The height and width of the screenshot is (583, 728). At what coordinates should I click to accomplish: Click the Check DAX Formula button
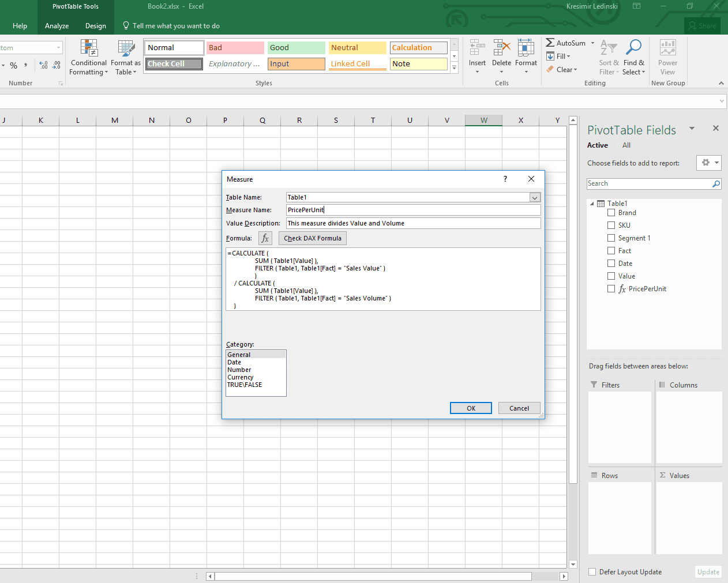click(312, 238)
